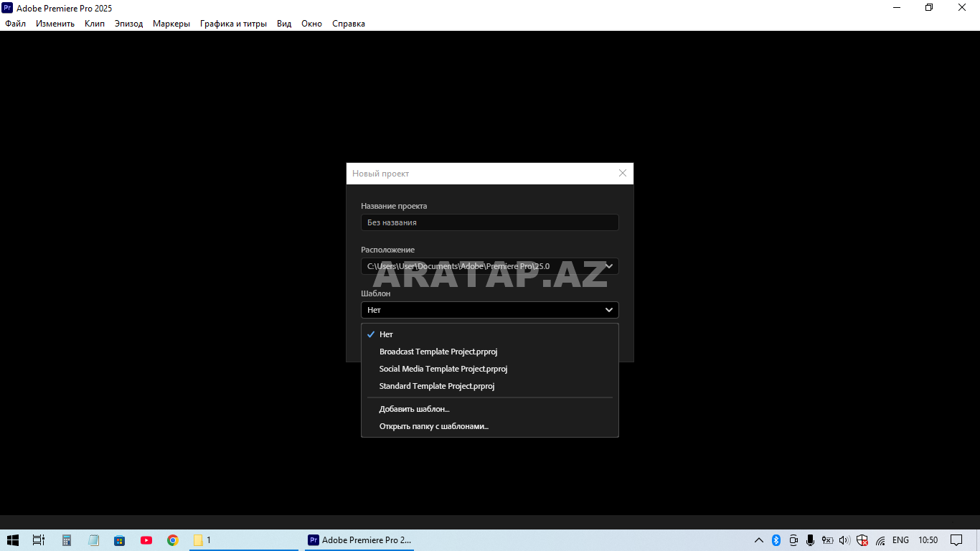Collapse the Шаблон dropdown showing Нет

pos(489,310)
